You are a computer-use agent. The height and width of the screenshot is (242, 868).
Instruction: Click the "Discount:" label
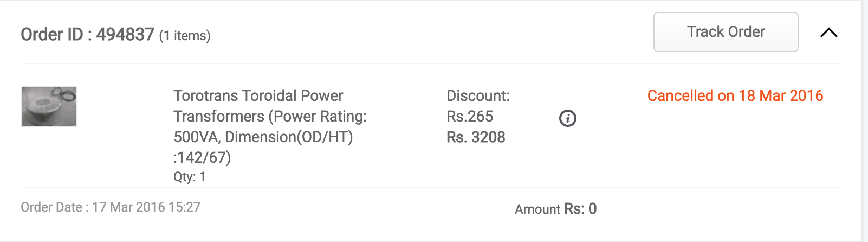tap(478, 96)
